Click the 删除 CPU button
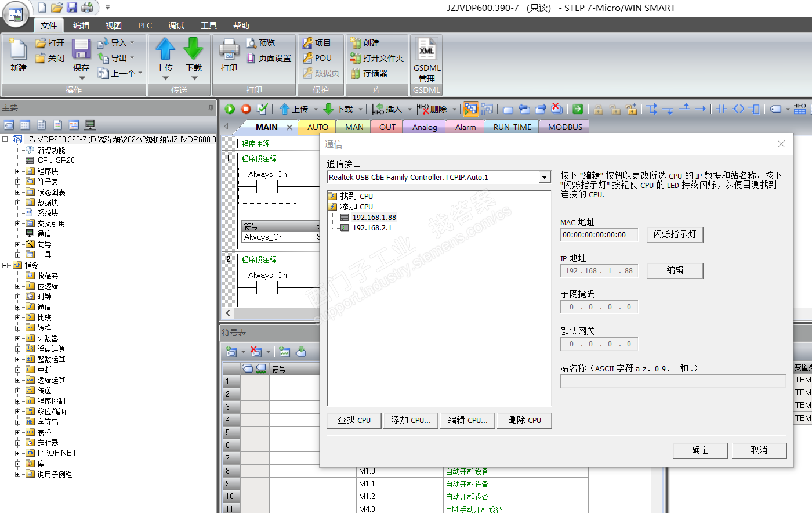 [x=524, y=420]
